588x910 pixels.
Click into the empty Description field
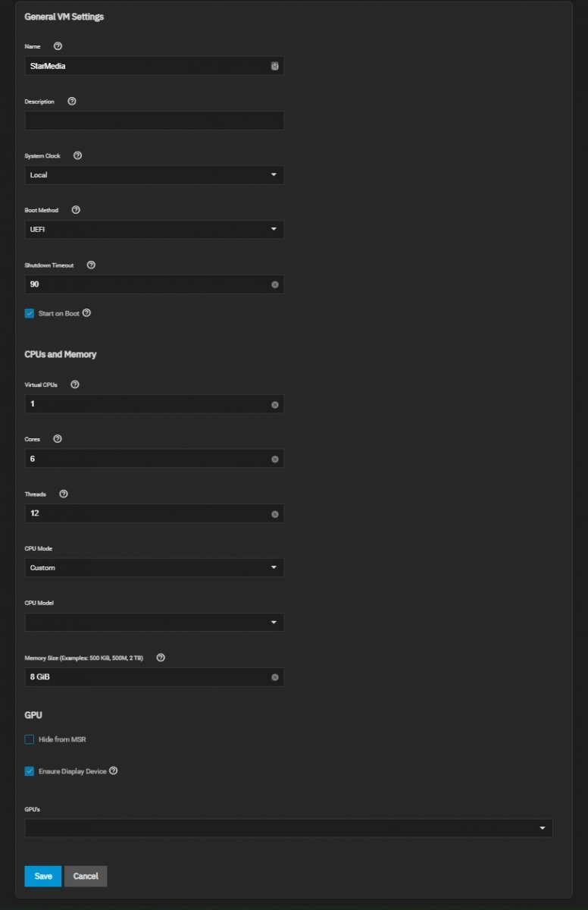(155, 121)
